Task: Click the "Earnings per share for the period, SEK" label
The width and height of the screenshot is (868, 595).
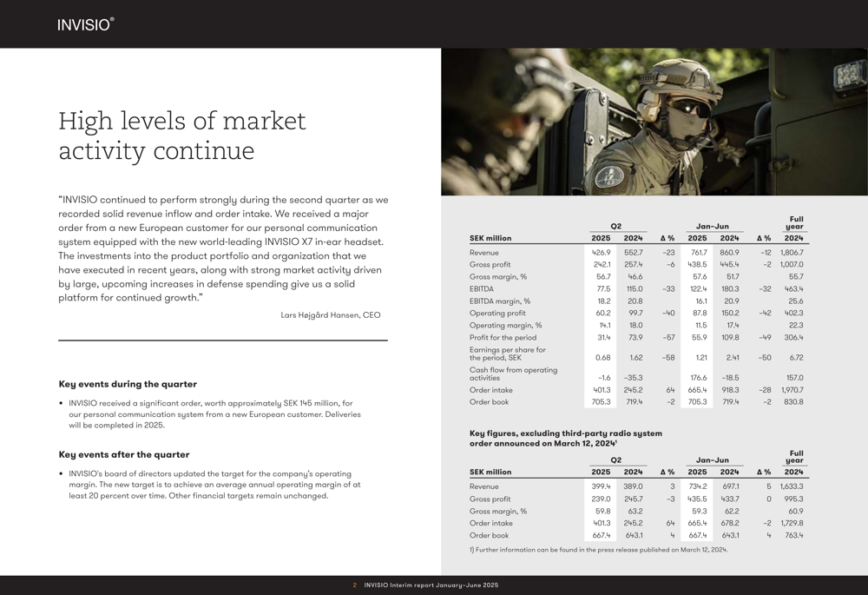Action: point(508,354)
